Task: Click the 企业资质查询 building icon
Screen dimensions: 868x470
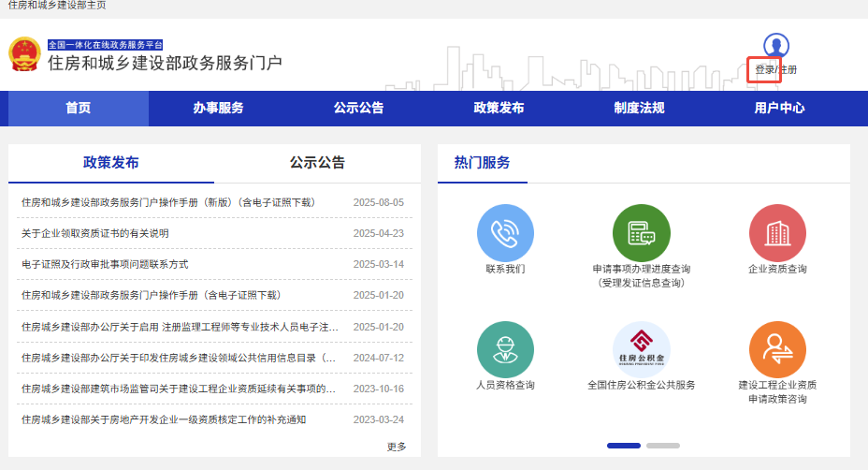Action: pyautogui.click(x=777, y=233)
